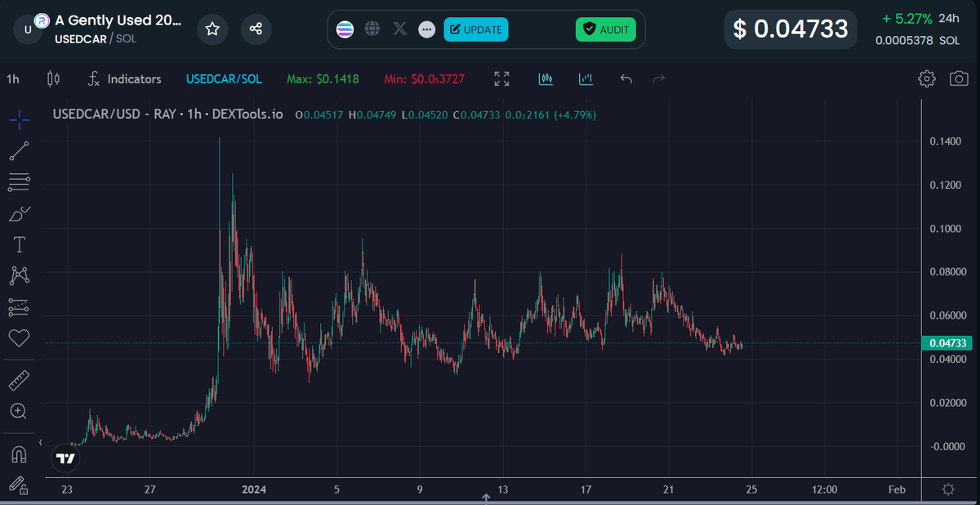Click the current price label 0.04733
Screen dimensions: 980x505
(x=947, y=343)
